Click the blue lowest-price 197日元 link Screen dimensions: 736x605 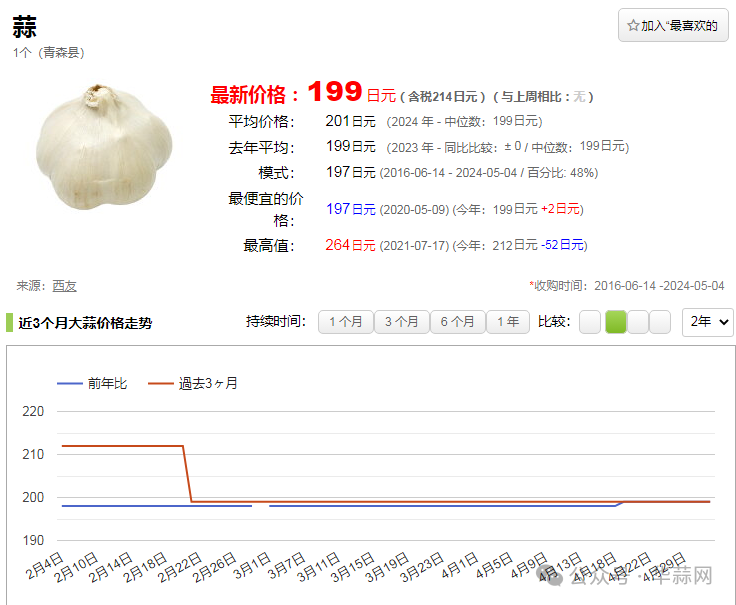350,209
